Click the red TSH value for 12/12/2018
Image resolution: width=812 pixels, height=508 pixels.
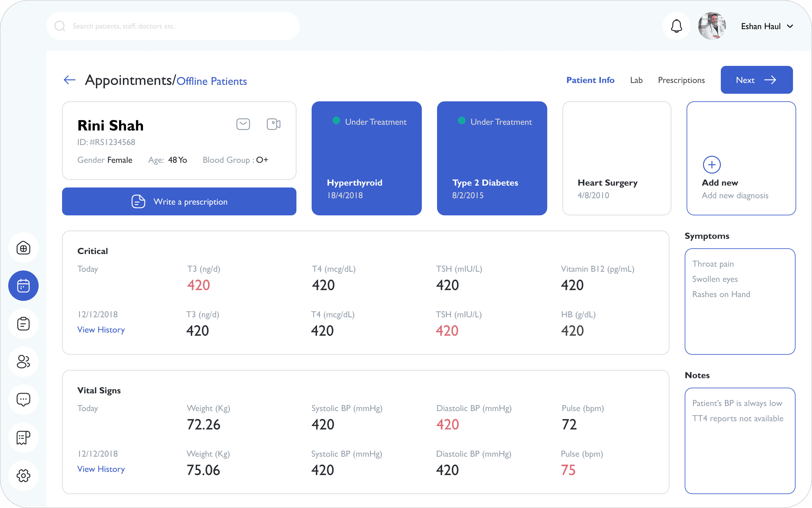[x=447, y=331]
